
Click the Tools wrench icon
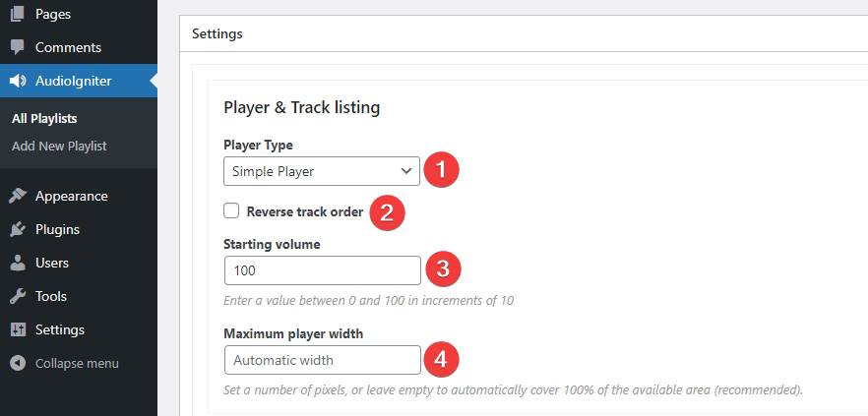pos(18,297)
